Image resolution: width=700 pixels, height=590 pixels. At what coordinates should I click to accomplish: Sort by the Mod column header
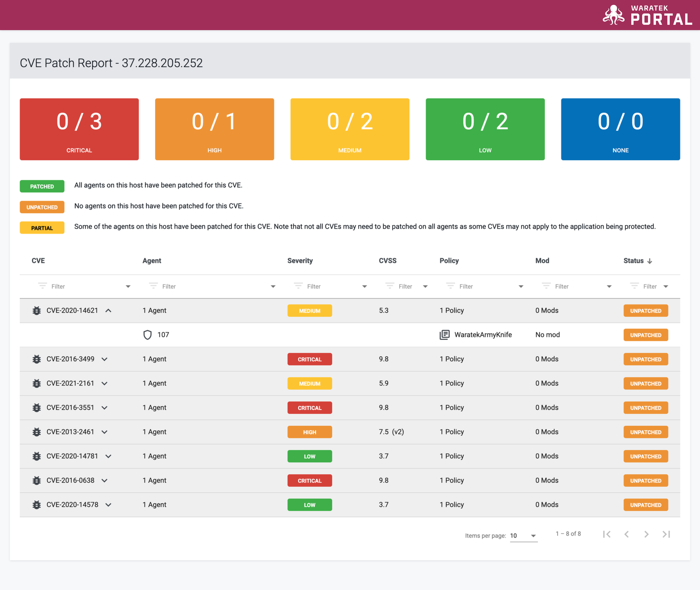[542, 261]
